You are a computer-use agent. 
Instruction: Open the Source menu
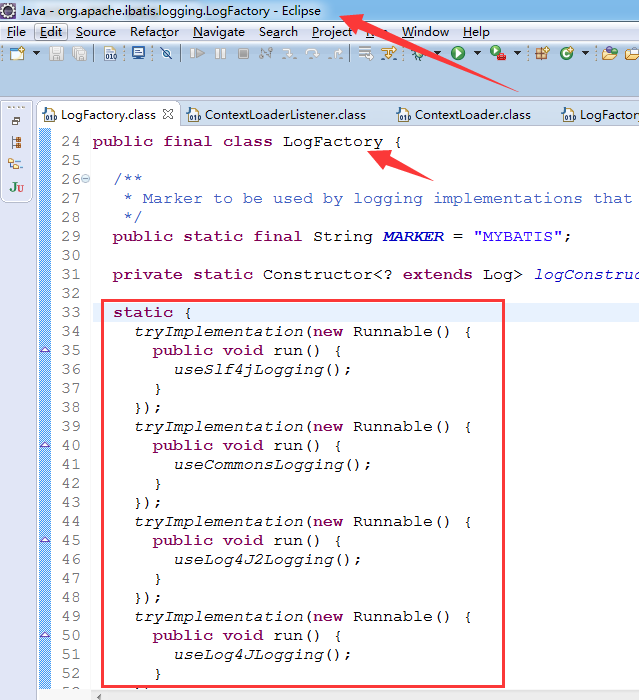(x=96, y=32)
